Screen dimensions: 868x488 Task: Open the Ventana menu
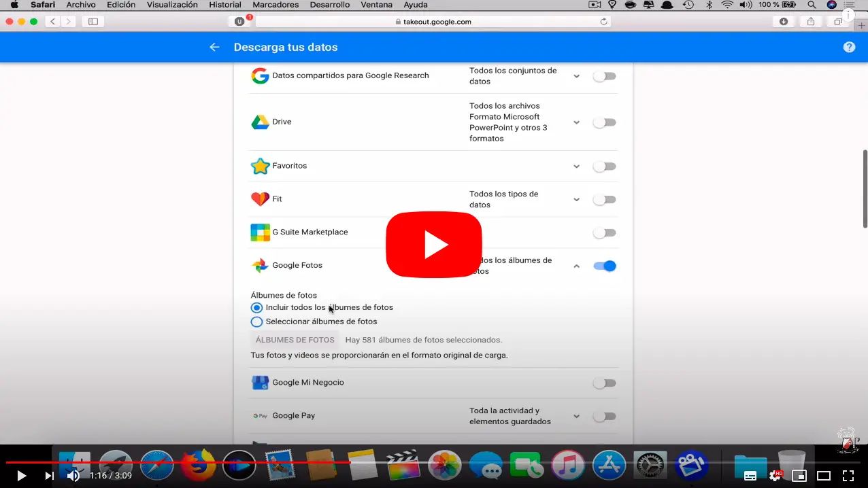[376, 5]
